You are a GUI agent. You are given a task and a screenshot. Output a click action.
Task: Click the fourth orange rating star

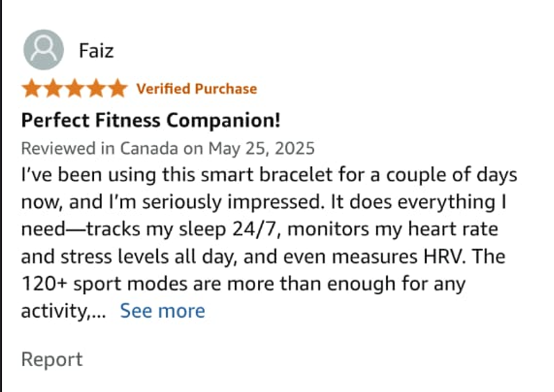tap(96, 88)
